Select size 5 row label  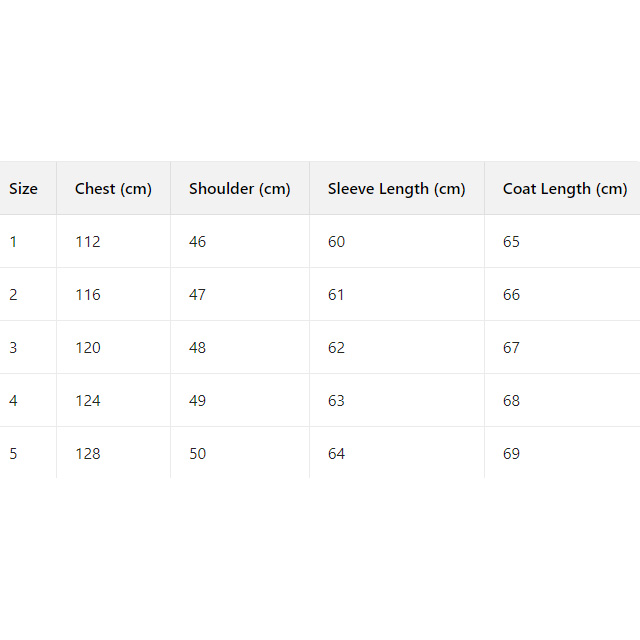click(13, 454)
